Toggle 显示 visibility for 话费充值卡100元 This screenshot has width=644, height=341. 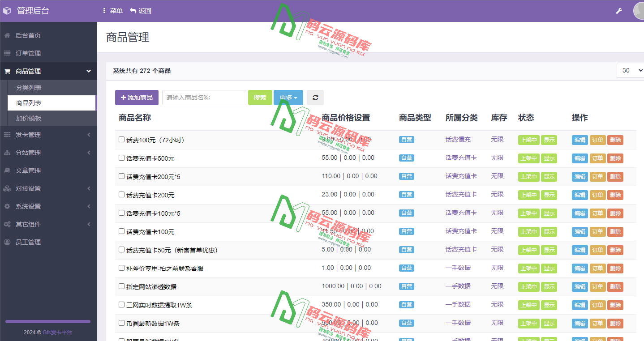(549, 231)
